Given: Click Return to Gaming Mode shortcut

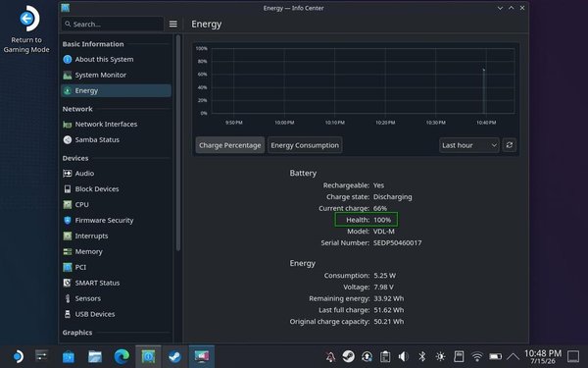Looking at the screenshot, I should (26, 29).
